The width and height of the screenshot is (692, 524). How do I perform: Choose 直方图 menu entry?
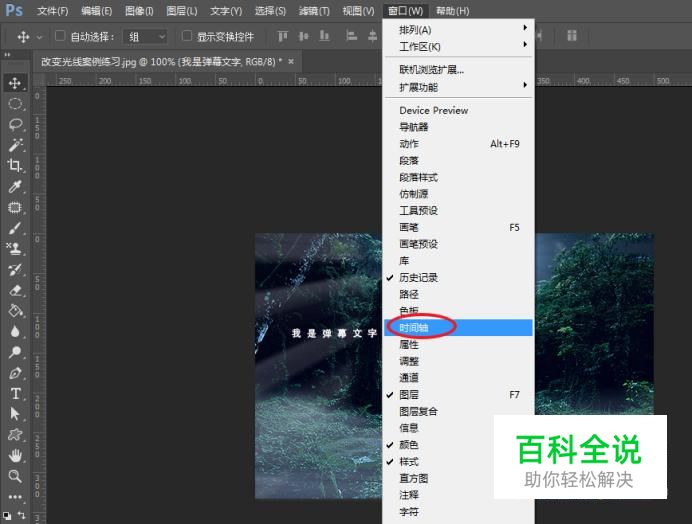click(458, 479)
